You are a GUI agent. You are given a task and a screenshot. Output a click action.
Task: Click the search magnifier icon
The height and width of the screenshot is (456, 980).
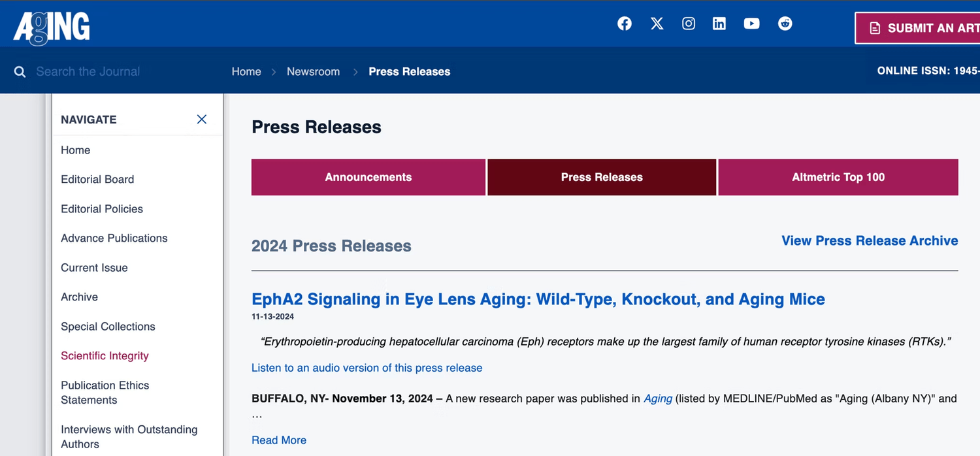(x=20, y=72)
